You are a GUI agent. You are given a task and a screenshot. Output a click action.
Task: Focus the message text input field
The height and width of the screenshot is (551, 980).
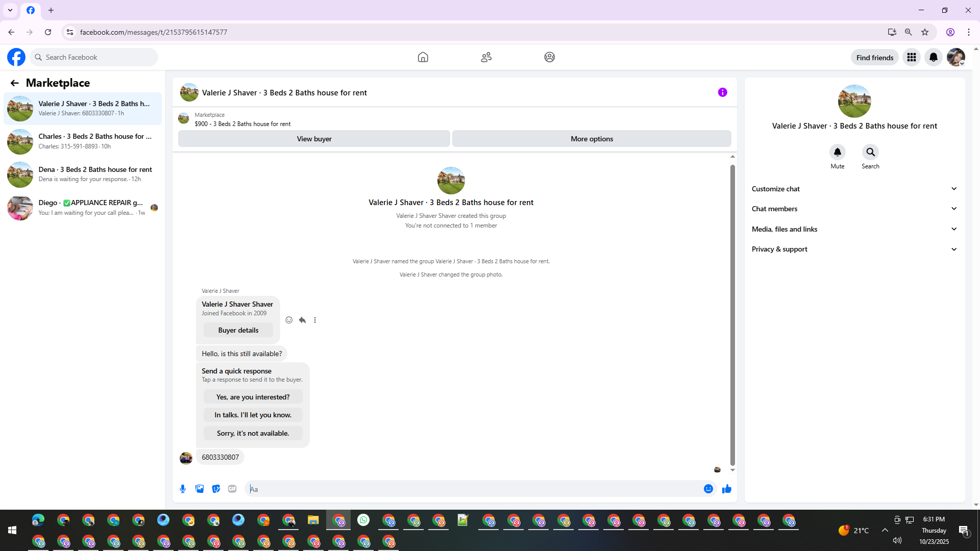[475, 489]
